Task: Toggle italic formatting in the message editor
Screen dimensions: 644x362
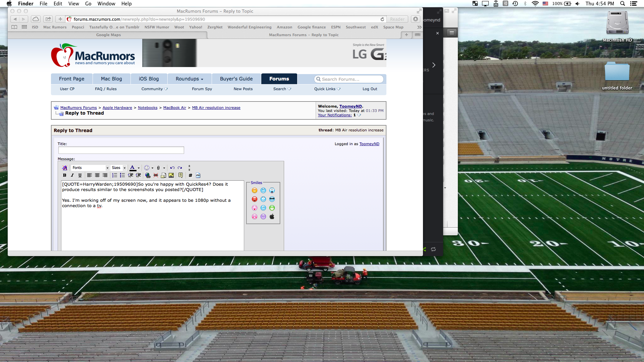Action: (x=72, y=175)
